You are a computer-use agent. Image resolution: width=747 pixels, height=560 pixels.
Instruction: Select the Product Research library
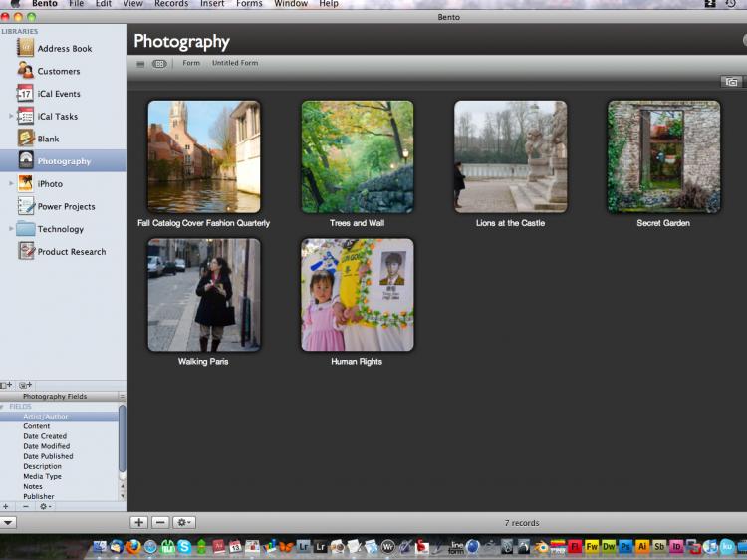pyautogui.click(x=71, y=252)
